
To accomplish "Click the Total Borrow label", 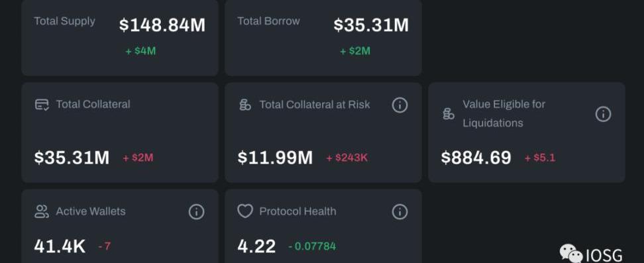I will [x=268, y=21].
